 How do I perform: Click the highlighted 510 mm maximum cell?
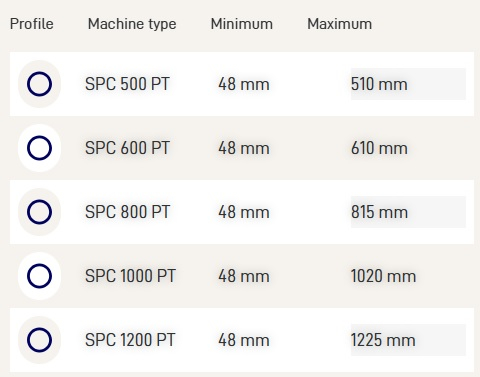click(x=408, y=84)
